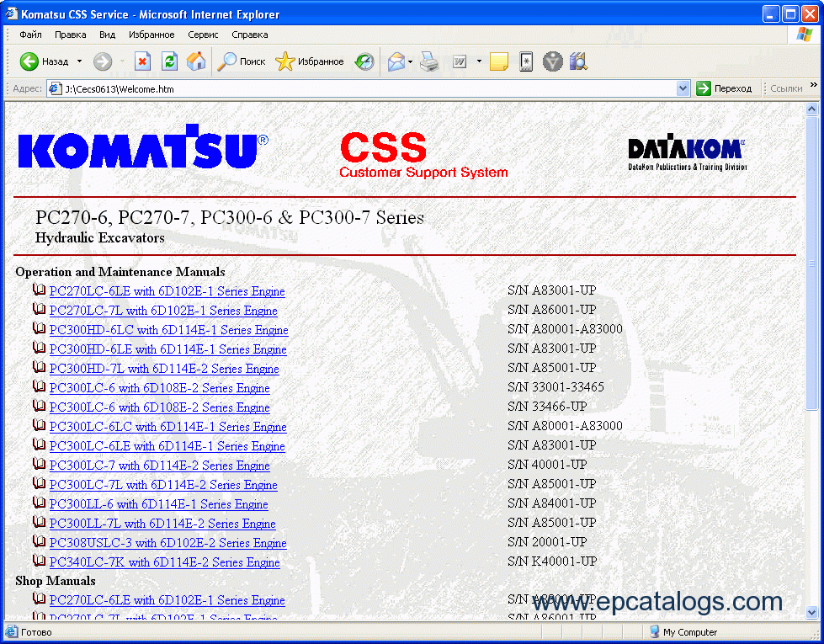Screen dimensions: 824x644
Task: Expand the Mail button dropdown arrow
Action: click(411, 61)
